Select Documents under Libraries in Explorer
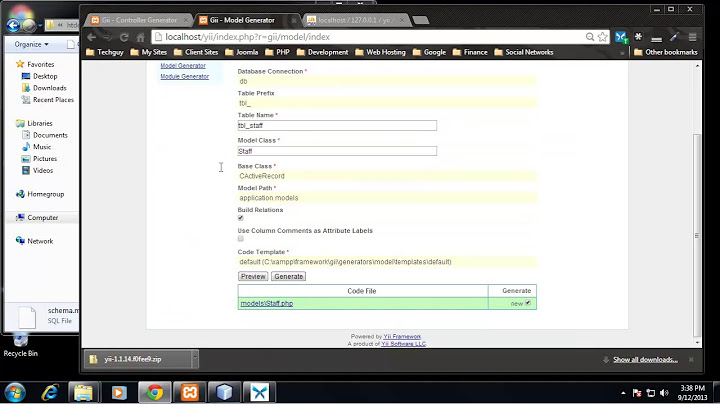 [x=50, y=135]
